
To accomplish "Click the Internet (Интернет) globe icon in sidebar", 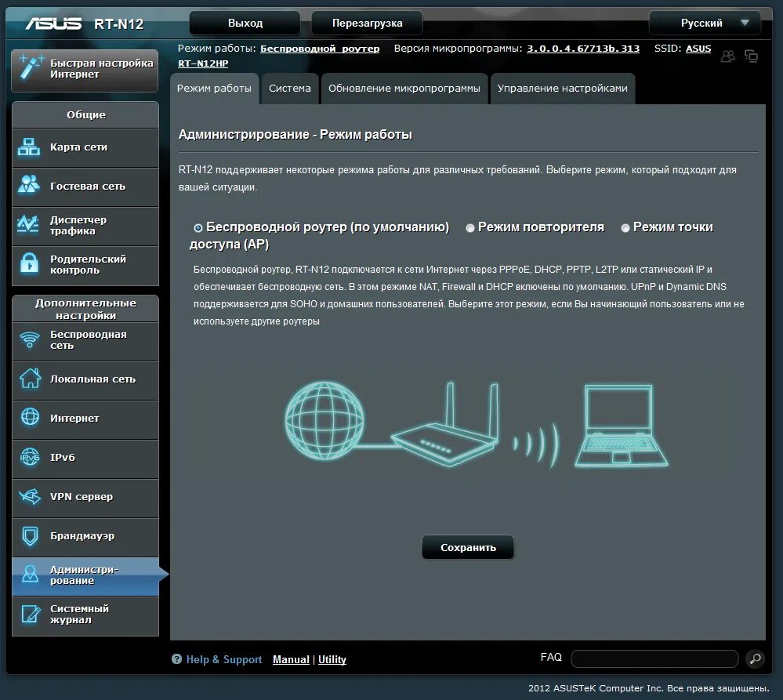I will coord(30,416).
